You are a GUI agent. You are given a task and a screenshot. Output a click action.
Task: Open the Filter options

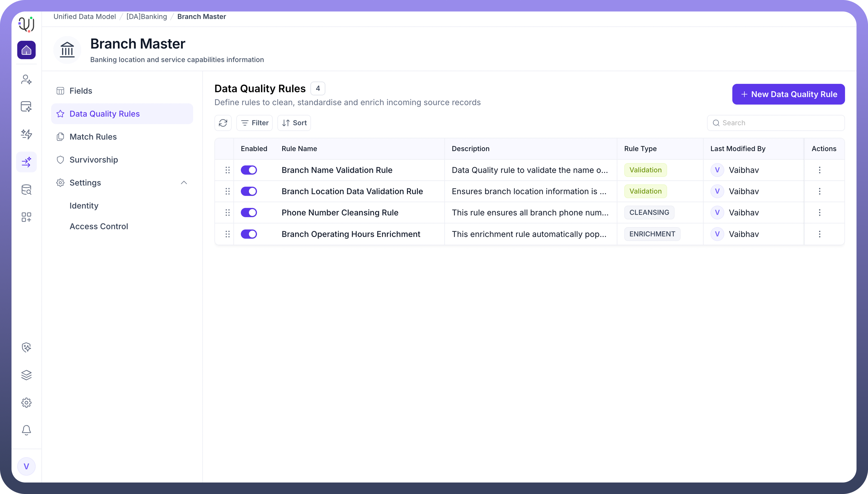click(255, 123)
